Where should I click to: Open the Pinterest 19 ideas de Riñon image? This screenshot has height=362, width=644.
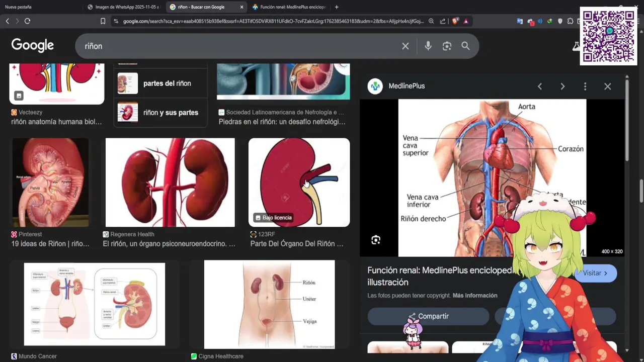point(50,183)
